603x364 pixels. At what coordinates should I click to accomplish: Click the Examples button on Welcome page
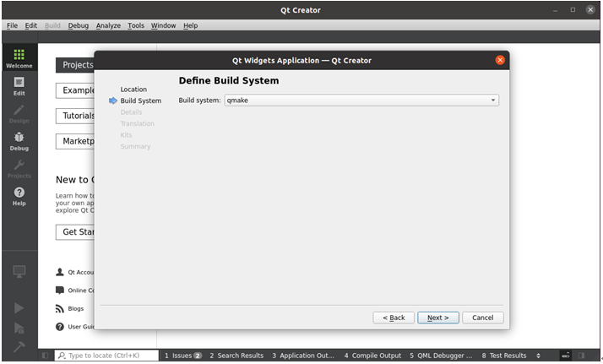[x=75, y=90]
